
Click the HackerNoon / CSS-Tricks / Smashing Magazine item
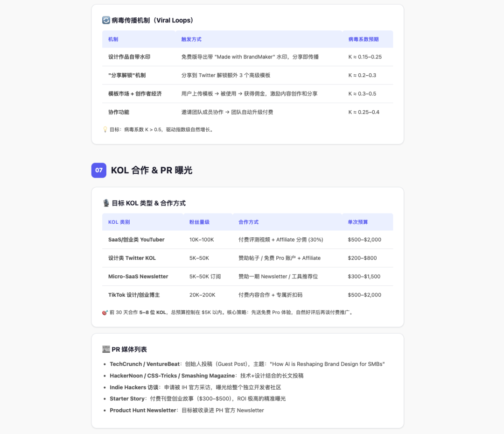[206, 376]
